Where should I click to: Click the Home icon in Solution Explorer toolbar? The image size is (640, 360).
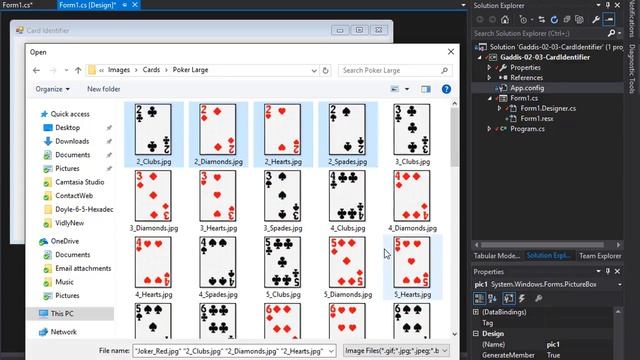505,20
